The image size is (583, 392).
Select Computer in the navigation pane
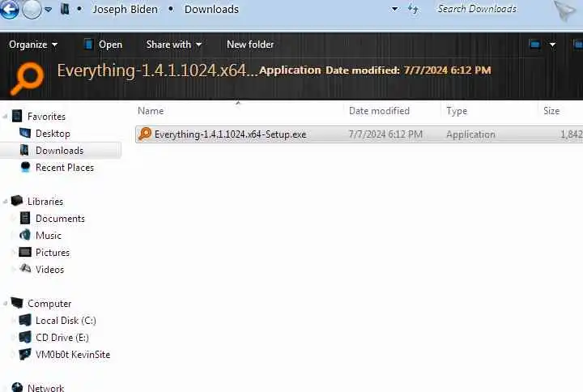(49, 304)
